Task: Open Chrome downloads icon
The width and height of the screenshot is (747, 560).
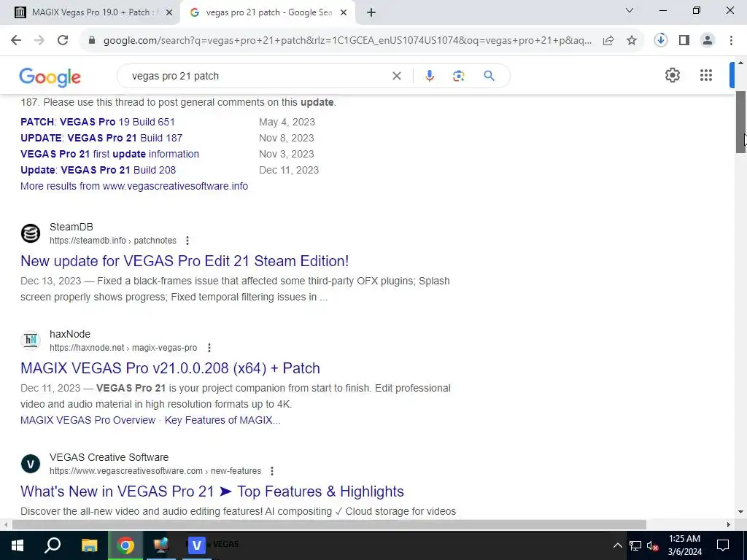Action: [x=661, y=40]
